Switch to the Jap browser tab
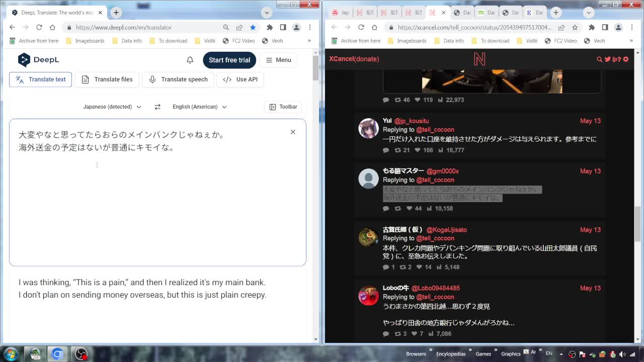Viewport: 644px width, 362px height. pos(340,13)
